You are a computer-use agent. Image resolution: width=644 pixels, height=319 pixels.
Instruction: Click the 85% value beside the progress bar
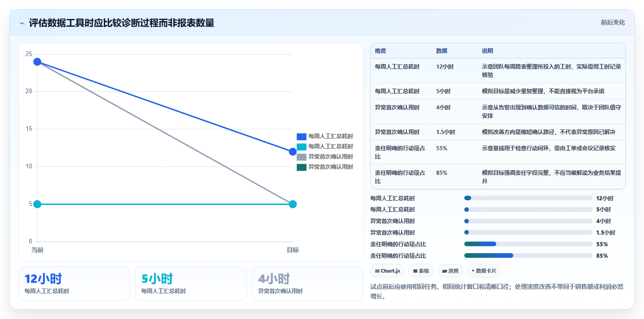602,255
